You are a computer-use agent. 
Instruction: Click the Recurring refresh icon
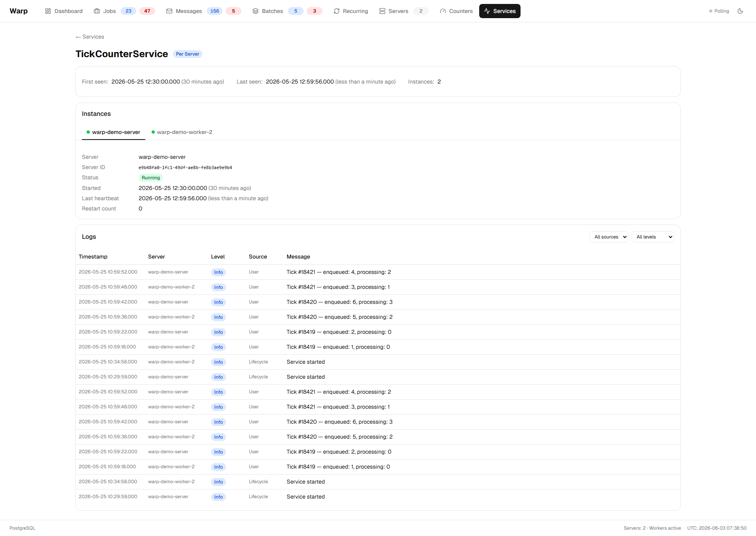click(x=337, y=11)
